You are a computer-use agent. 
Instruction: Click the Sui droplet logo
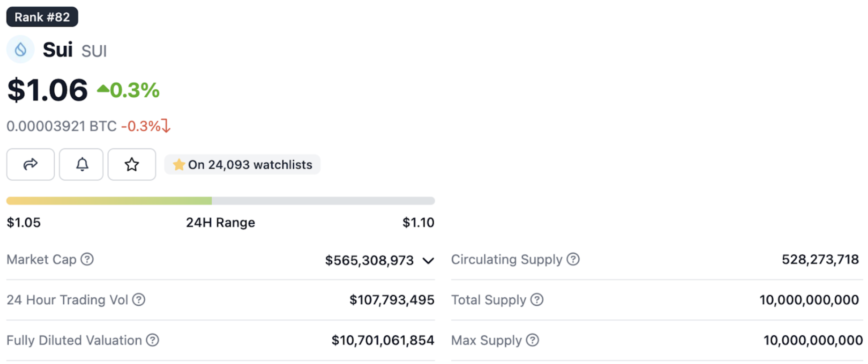click(21, 50)
